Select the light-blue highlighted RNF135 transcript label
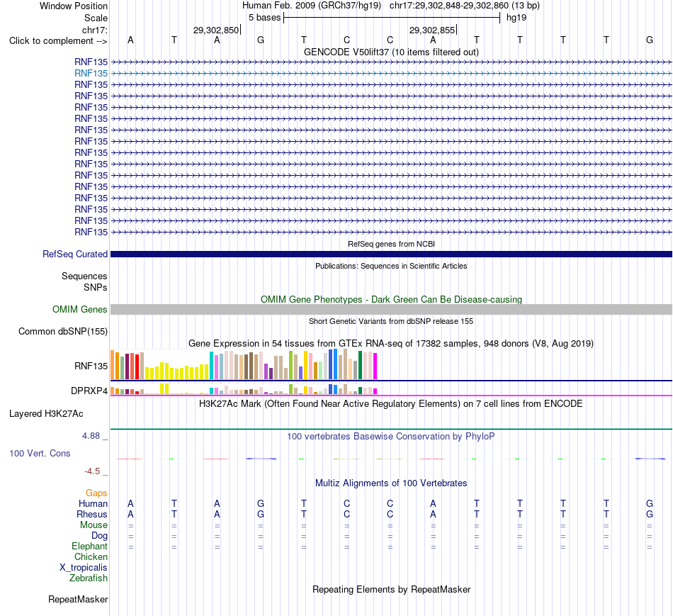This screenshot has width=673, height=616. 91,74
